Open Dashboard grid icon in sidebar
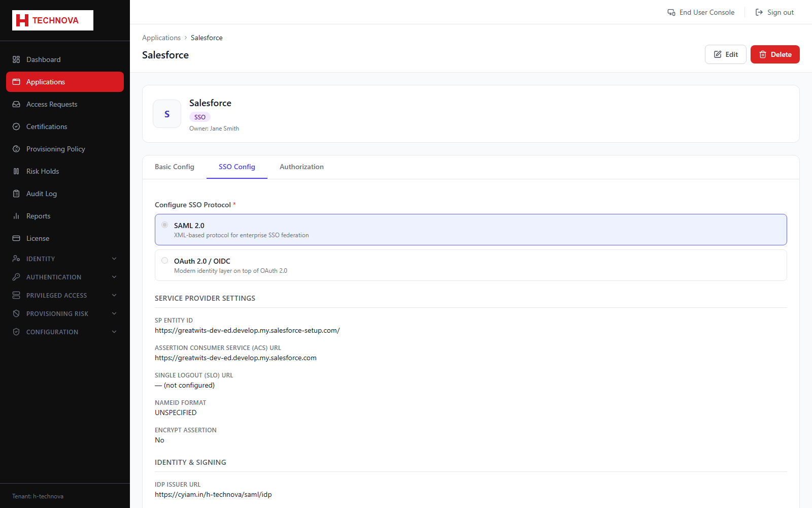 16,59
